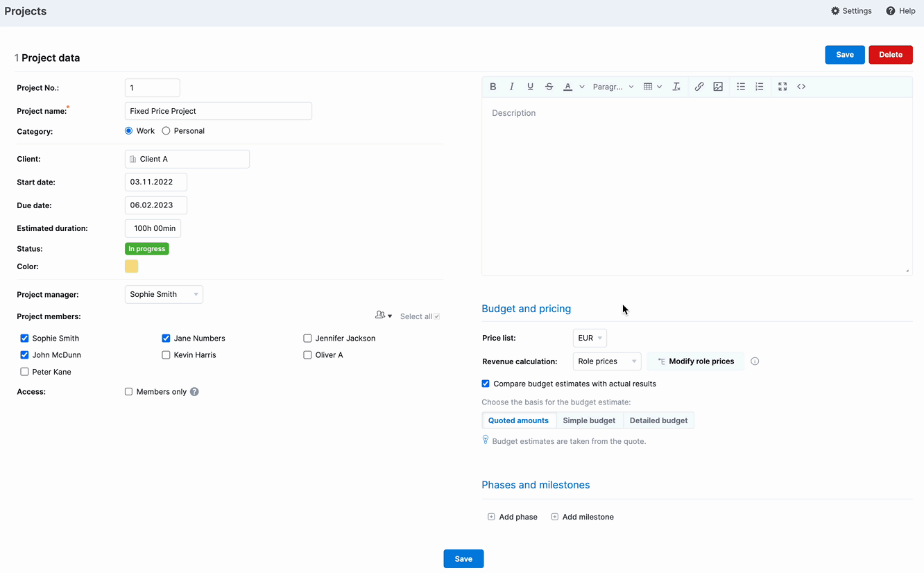Image resolution: width=924 pixels, height=573 pixels.
Task: Insert a link via the toolbar
Action: click(x=699, y=87)
